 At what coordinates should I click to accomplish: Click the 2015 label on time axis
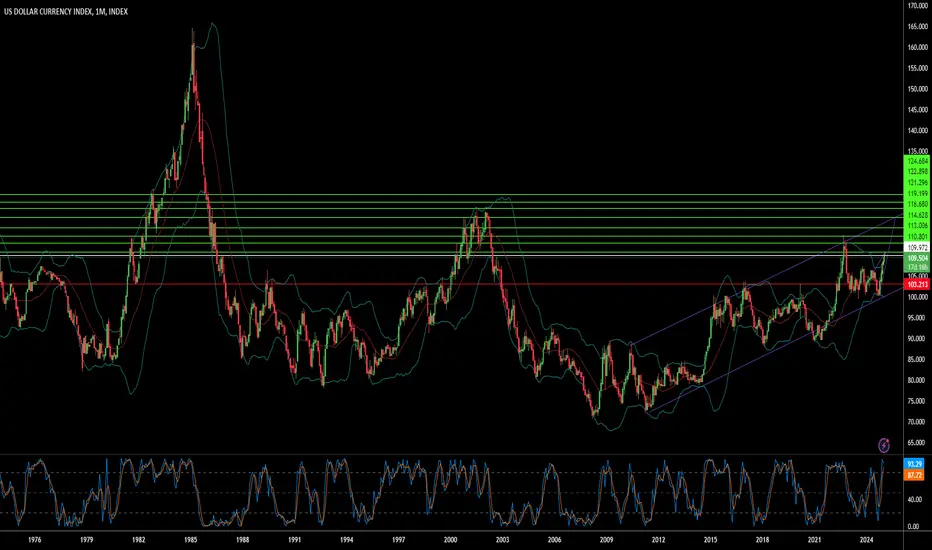point(710,540)
